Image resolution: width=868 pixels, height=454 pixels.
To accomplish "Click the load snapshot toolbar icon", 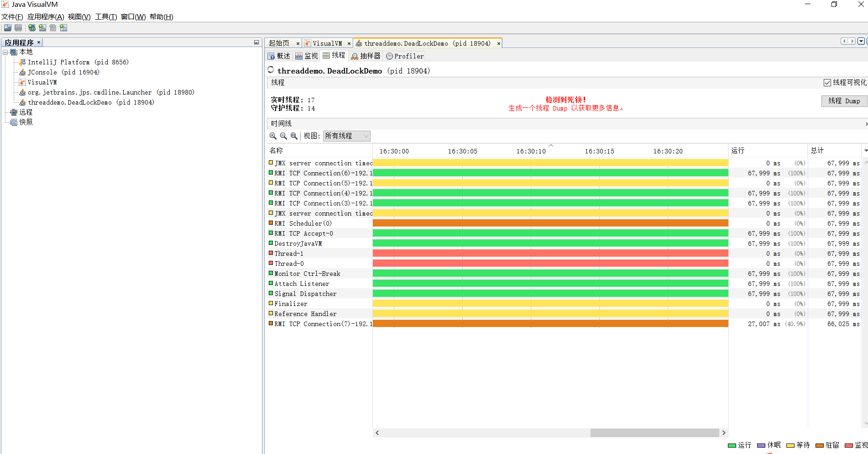I will [x=8, y=28].
